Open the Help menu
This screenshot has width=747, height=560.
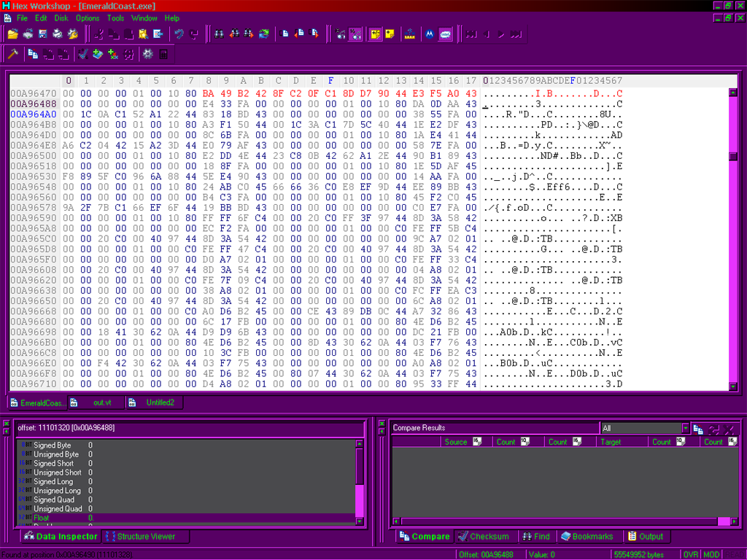point(172,18)
